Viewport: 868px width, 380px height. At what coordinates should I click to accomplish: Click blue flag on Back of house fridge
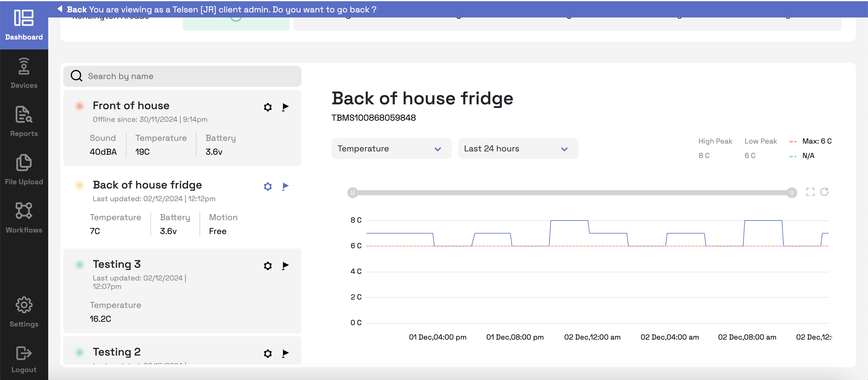pos(285,186)
